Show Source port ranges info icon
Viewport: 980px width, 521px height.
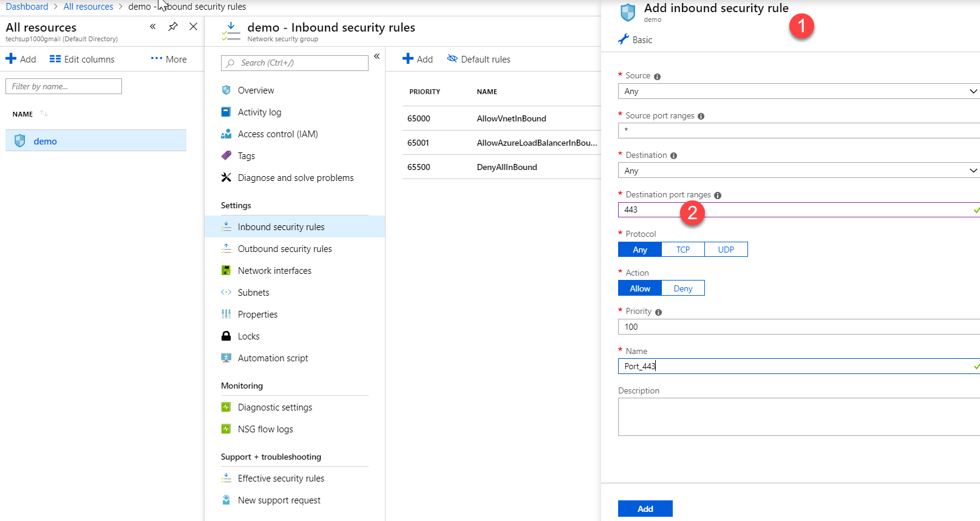tap(701, 116)
